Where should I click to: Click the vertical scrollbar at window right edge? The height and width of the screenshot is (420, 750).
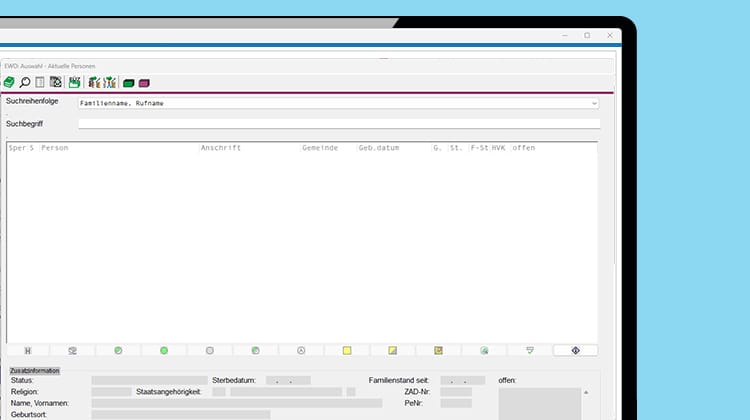(x=615, y=163)
